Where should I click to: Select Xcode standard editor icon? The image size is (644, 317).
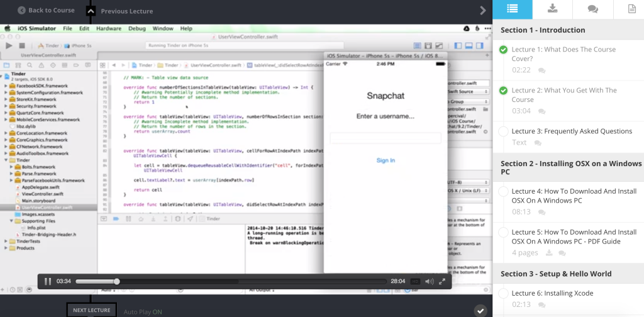[418, 45]
